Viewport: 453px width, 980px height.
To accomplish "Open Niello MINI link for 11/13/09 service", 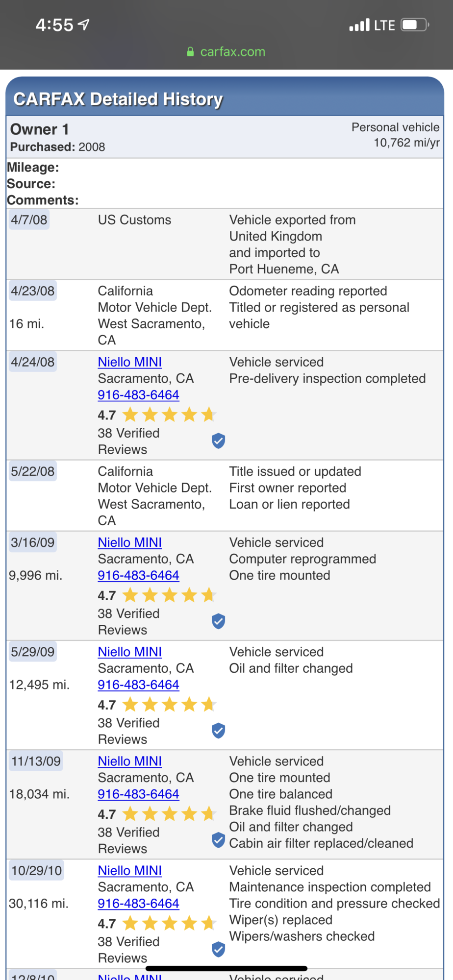I will [x=130, y=761].
